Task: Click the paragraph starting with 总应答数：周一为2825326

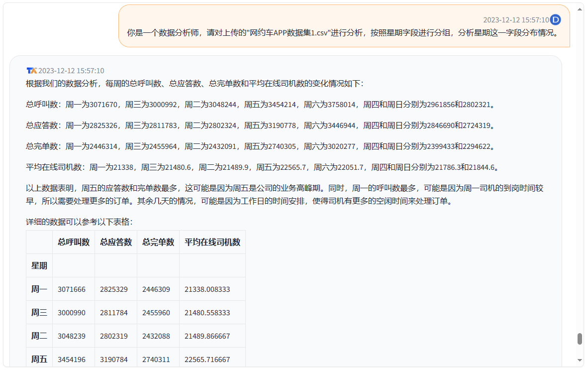Action: pyautogui.click(x=262, y=125)
